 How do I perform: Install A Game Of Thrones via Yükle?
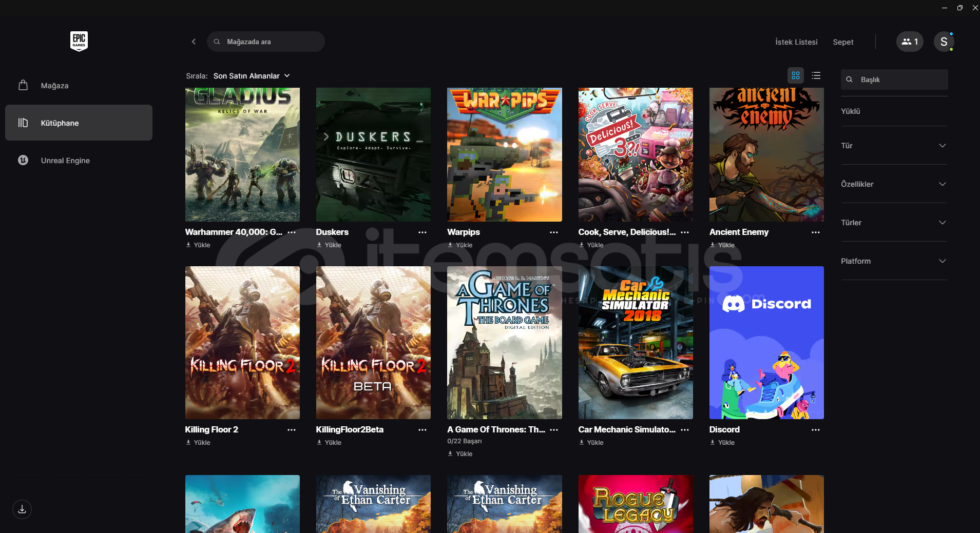click(460, 454)
